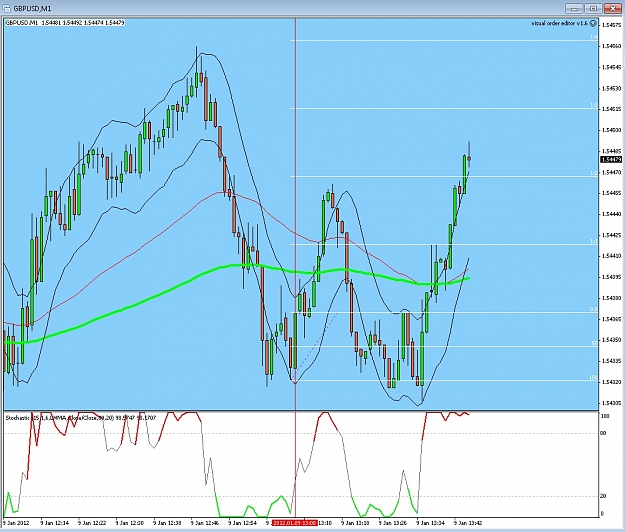Click the 1.54440 price scale label

click(x=612, y=214)
